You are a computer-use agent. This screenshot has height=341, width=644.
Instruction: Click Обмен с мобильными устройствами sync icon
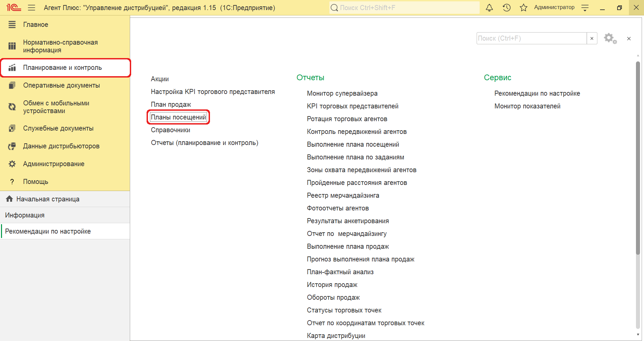pos(12,107)
